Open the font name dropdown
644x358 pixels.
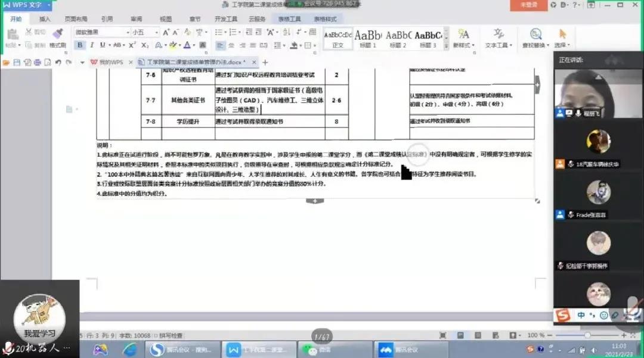(x=127, y=32)
